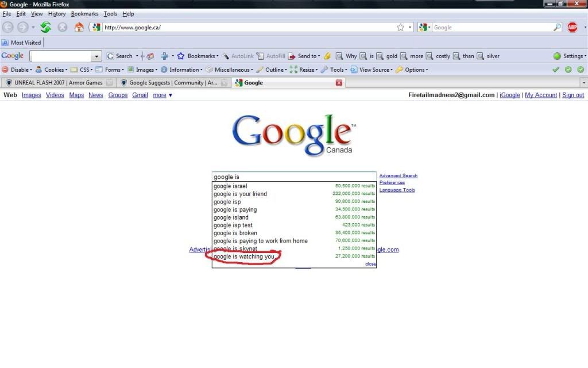Click the Images link on Google page
Screen dimensions: 588x368
pos(32,95)
